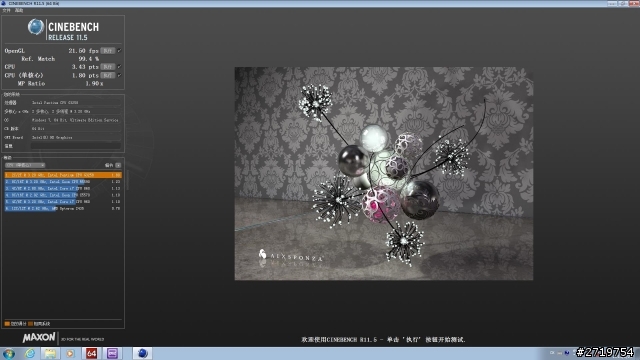The image size is (640, 360).
Task: Select ranking row 2 with score 1.23
Action: click(x=63, y=181)
